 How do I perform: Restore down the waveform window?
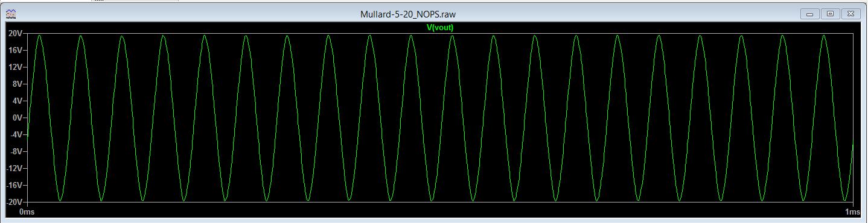pos(831,13)
